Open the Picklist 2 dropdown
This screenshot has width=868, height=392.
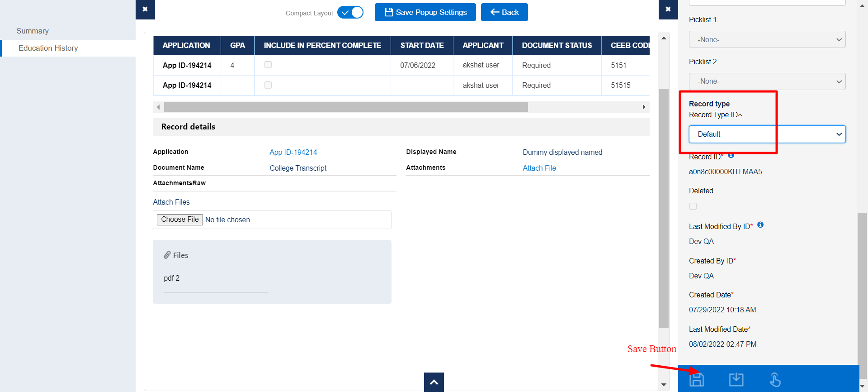(767, 81)
